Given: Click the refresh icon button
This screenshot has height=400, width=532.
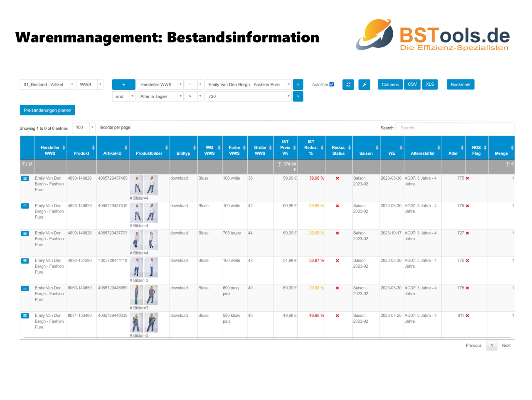Looking at the screenshot, I should (x=348, y=84).
